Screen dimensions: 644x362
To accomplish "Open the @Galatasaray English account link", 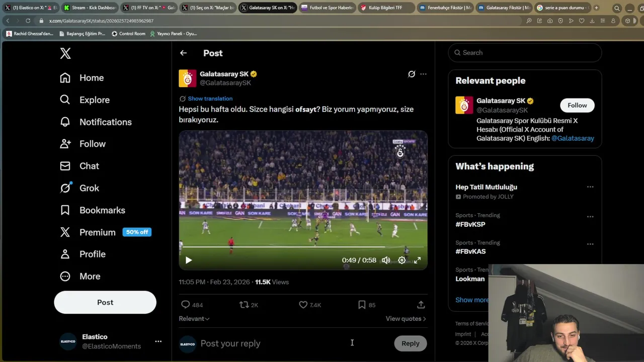I will [x=573, y=138].
